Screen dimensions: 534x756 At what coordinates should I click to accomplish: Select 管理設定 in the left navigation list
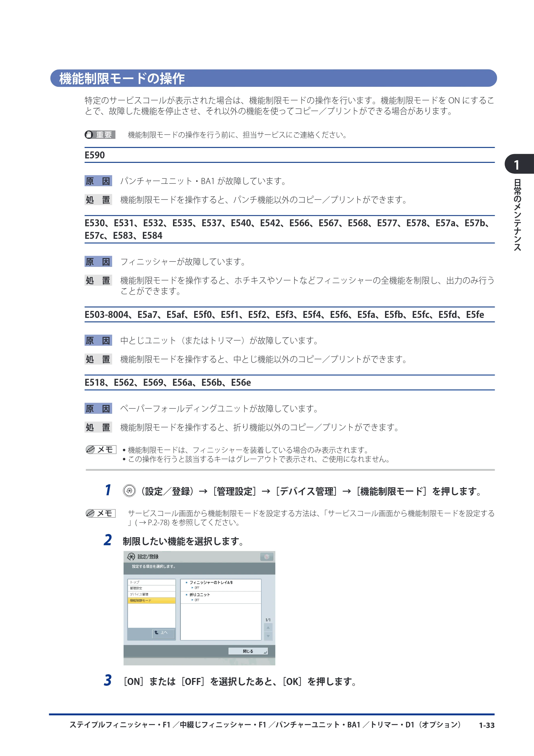[x=151, y=588]
